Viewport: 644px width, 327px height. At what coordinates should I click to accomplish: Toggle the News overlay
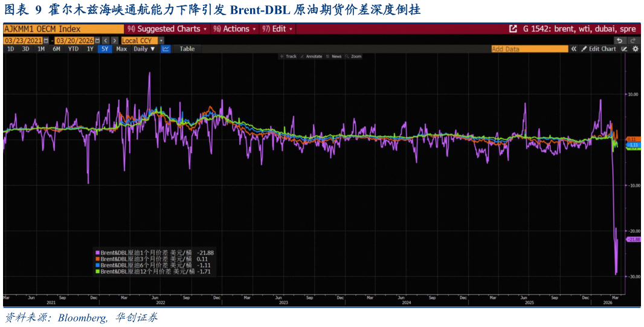coord(333,56)
